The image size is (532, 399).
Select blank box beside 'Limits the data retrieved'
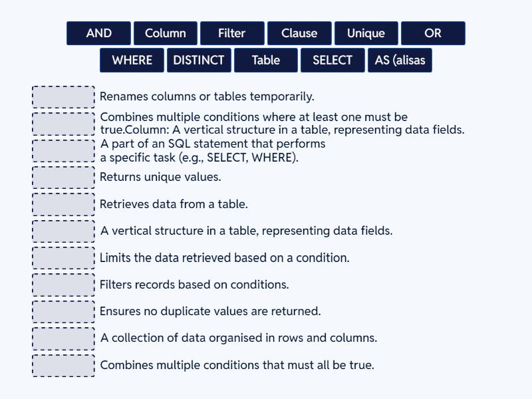coord(64,258)
